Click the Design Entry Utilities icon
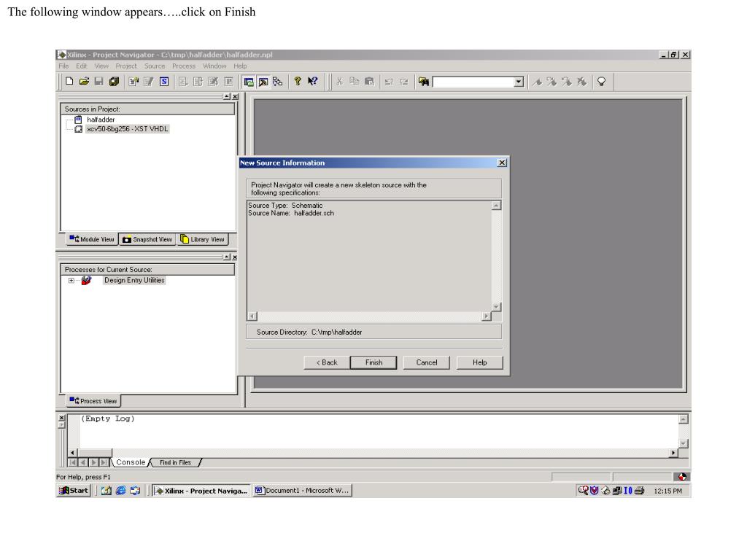Image resolution: width=747 pixels, height=560 pixels. [86, 281]
